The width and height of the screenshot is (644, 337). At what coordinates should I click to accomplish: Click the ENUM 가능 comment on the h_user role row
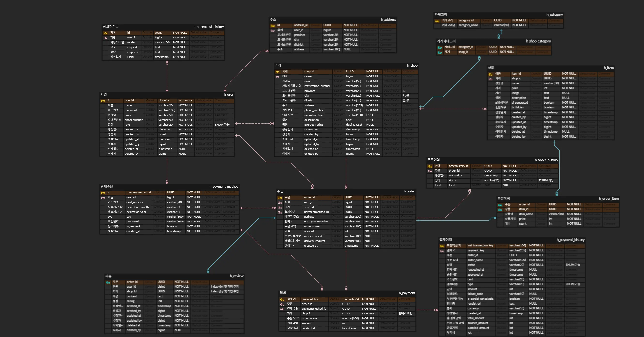pos(222,125)
